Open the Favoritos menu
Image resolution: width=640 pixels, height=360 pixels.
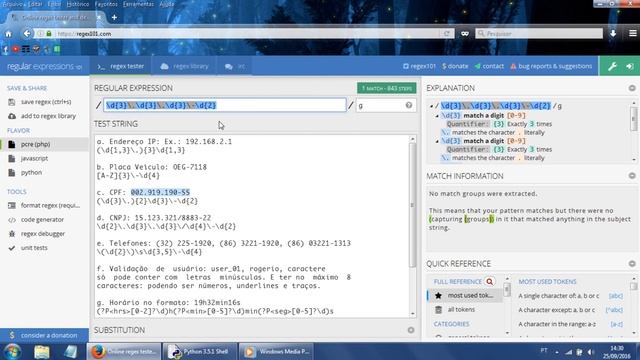[x=106, y=4]
